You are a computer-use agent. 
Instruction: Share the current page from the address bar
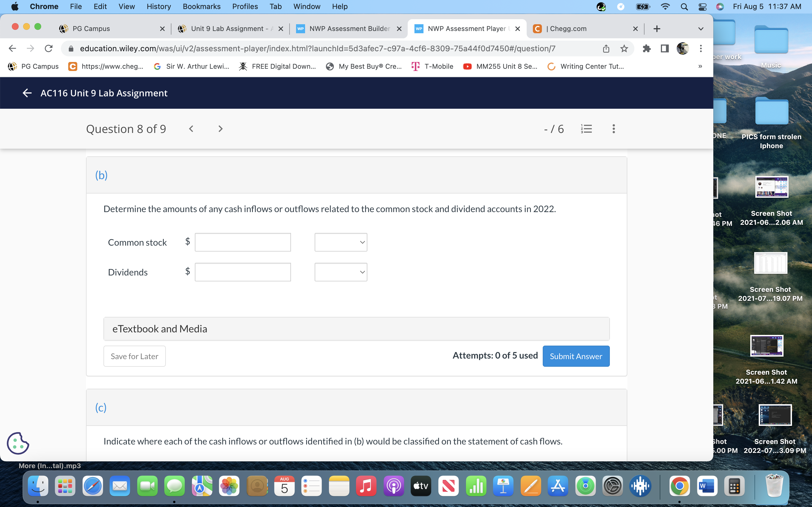point(606,48)
